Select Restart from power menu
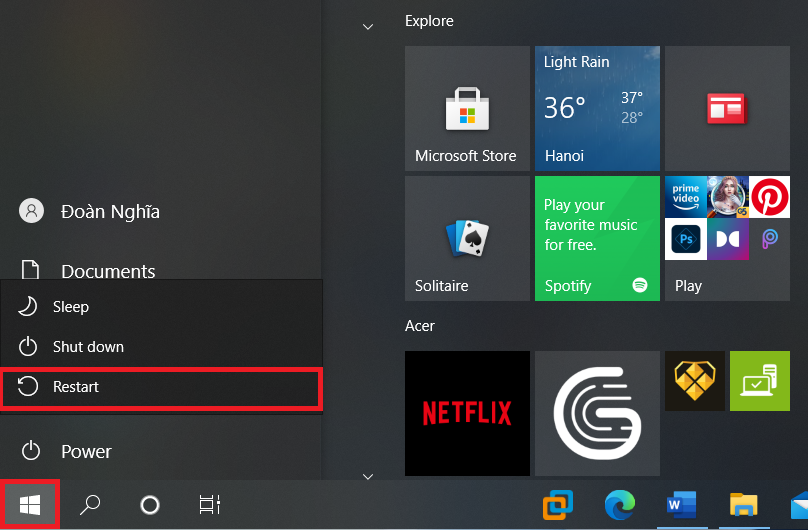 (x=161, y=387)
